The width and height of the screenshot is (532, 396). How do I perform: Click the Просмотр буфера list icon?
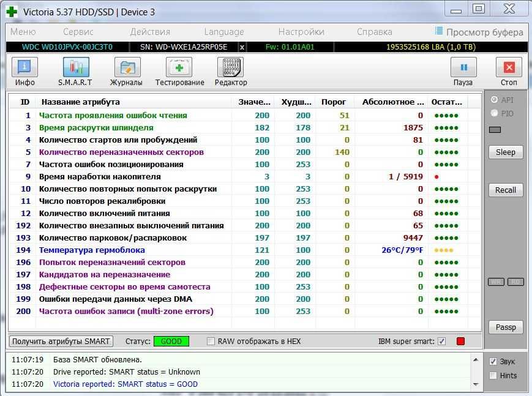pyautogui.click(x=439, y=31)
